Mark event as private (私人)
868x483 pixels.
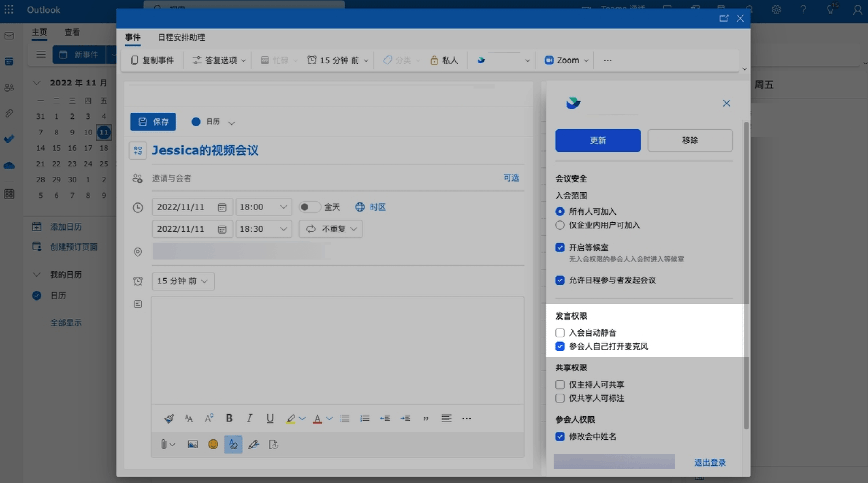tap(444, 60)
